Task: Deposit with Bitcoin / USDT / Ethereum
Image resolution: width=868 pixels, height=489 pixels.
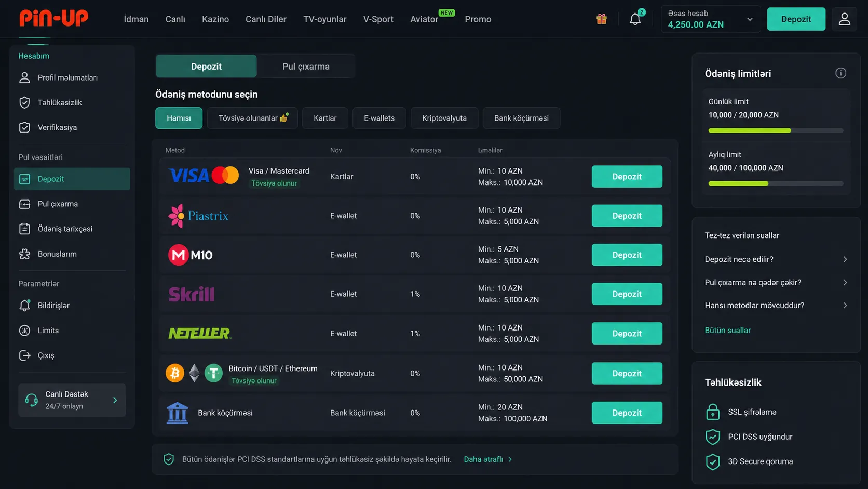Action: click(x=627, y=373)
